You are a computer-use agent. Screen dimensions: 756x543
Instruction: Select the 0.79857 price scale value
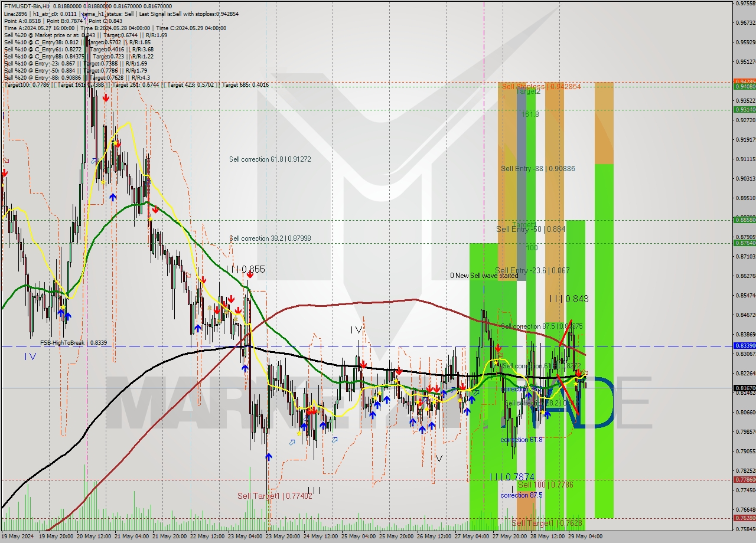(745, 431)
